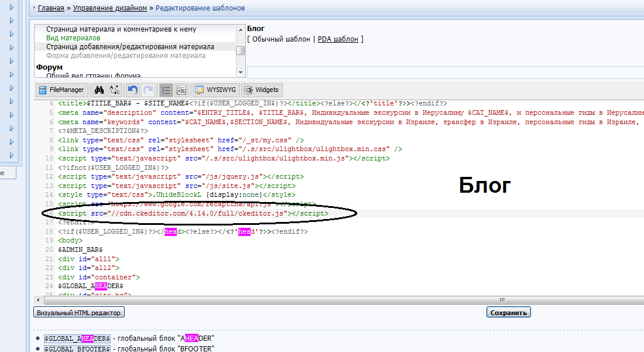The image size is (644, 352).
Task: Go to the Главная breadcrumb link
Action: [x=51, y=8]
